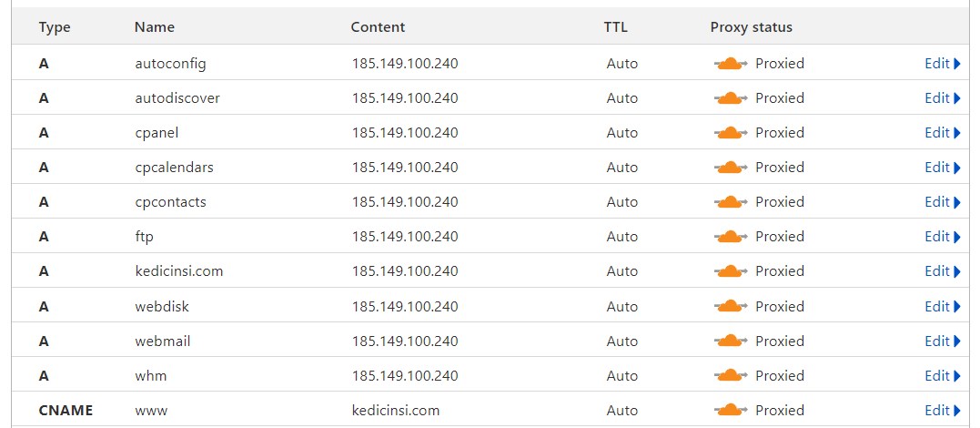Sort records by Type column header
The height and width of the screenshot is (428, 980).
click(55, 27)
